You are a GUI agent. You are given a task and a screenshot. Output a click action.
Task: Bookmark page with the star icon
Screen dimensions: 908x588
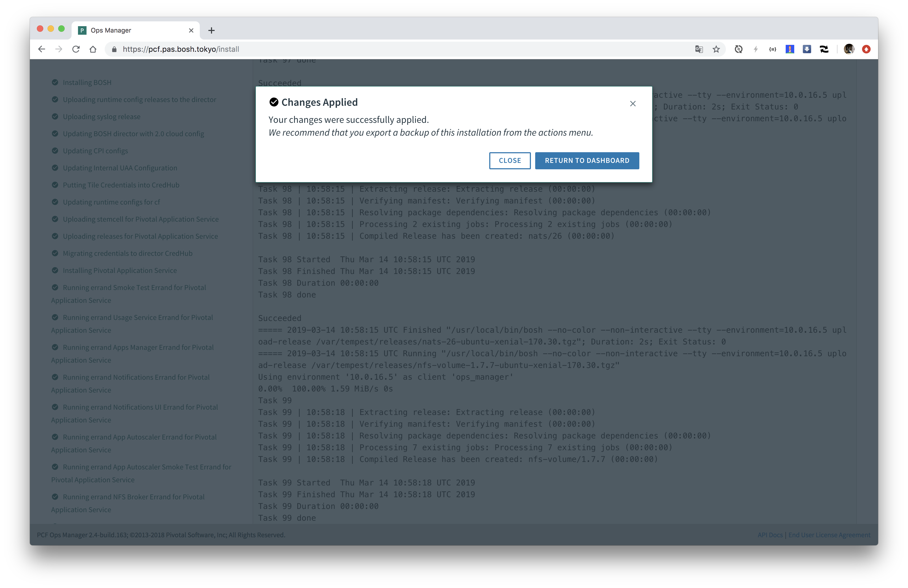tap(716, 49)
